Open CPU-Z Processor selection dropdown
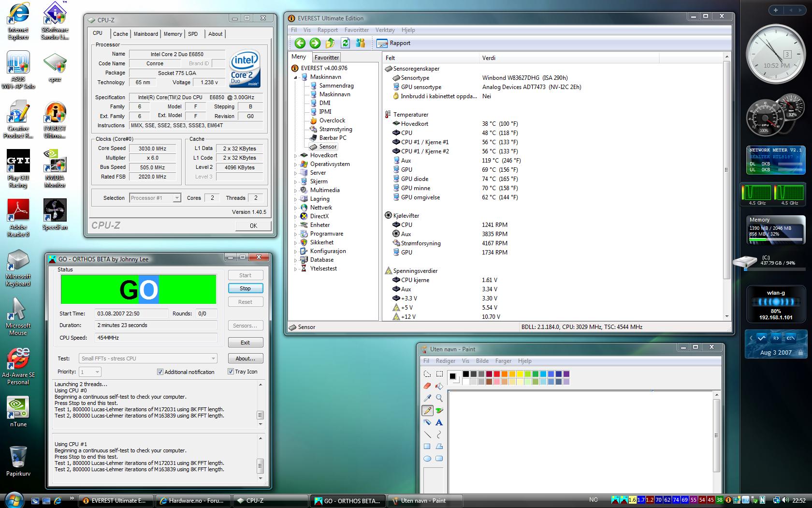The image size is (812, 508). [155, 198]
